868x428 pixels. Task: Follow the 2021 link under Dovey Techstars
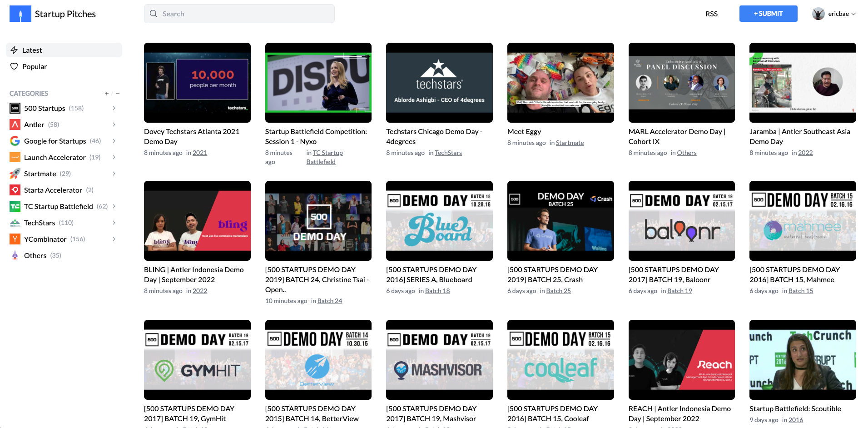point(200,153)
